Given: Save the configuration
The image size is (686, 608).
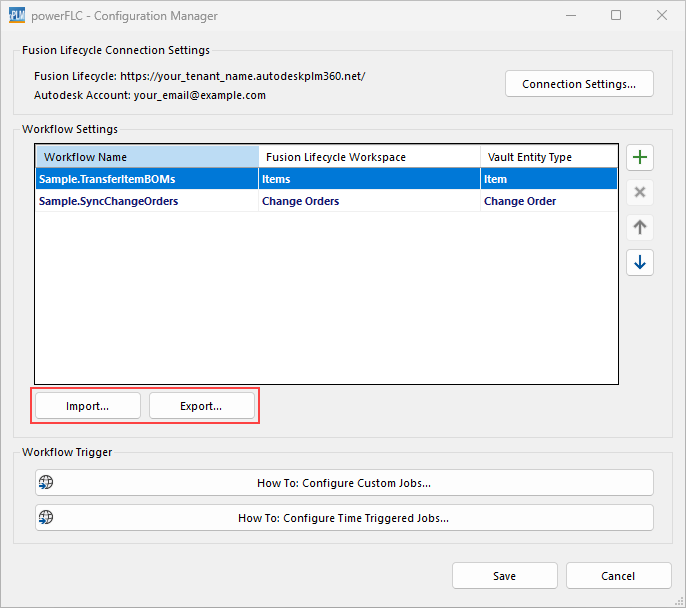Looking at the screenshot, I should pos(504,576).
